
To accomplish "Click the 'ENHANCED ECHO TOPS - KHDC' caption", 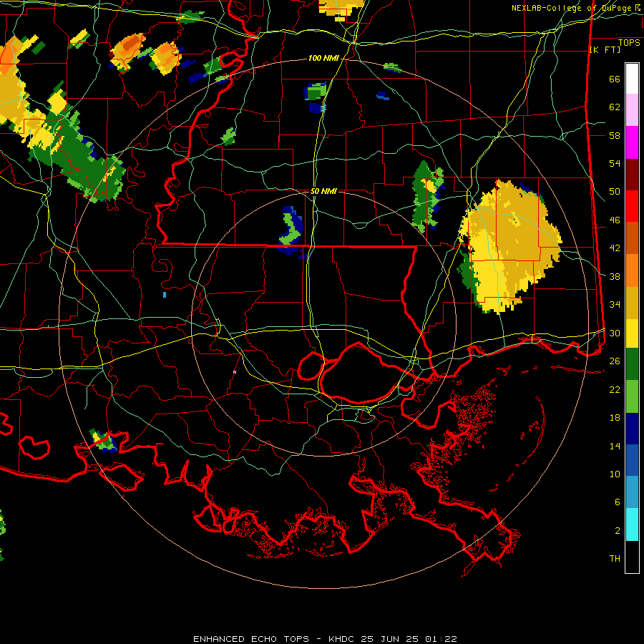I will (275, 639).
